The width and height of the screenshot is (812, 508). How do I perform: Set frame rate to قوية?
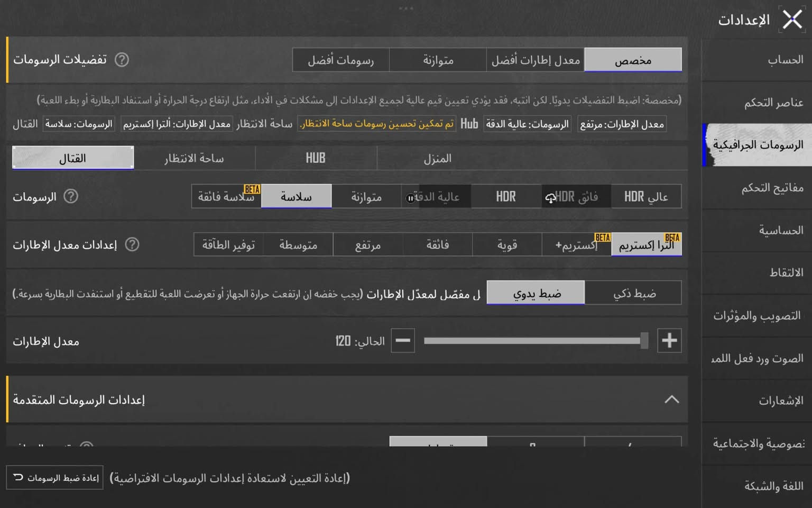pos(508,244)
